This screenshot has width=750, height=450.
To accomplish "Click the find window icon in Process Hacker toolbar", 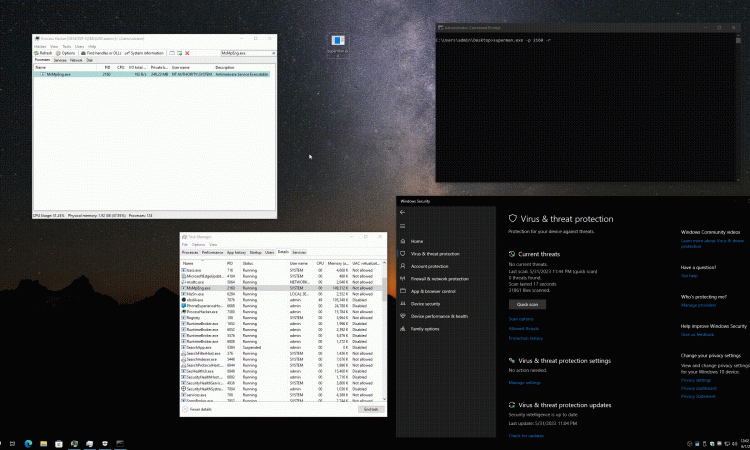I will [x=172, y=53].
